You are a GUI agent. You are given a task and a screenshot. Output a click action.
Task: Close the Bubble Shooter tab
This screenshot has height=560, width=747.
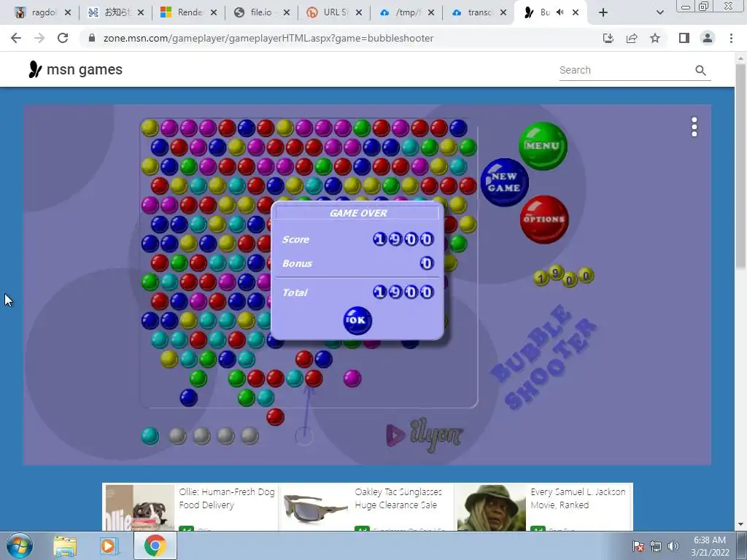(x=576, y=12)
